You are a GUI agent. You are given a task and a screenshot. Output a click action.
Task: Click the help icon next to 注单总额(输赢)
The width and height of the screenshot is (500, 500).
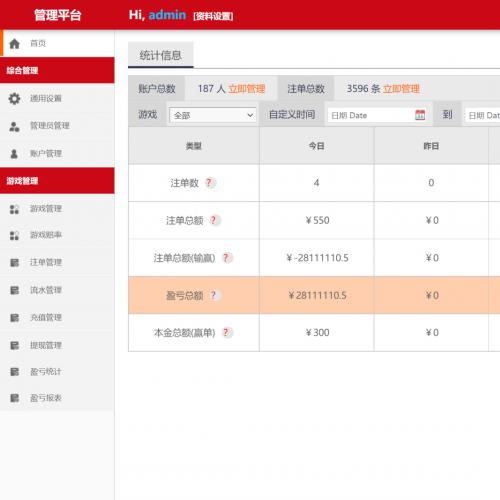[226, 258]
